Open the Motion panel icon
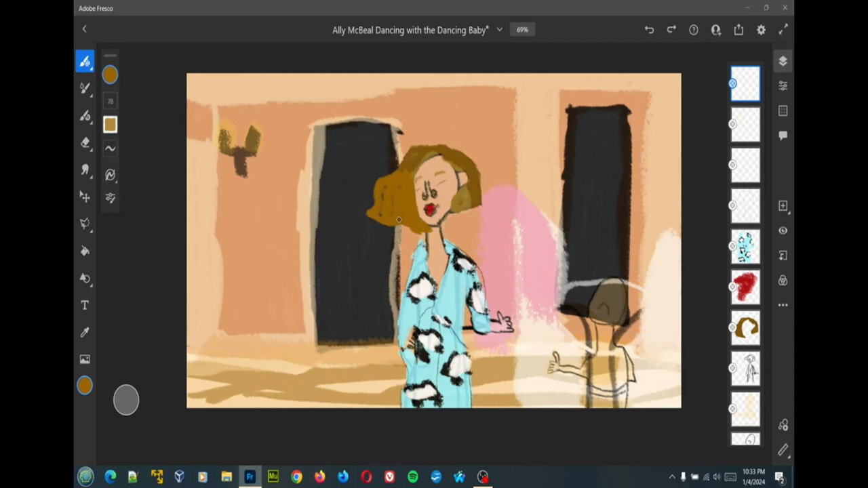The height and width of the screenshot is (488, 868). point(783,425)
